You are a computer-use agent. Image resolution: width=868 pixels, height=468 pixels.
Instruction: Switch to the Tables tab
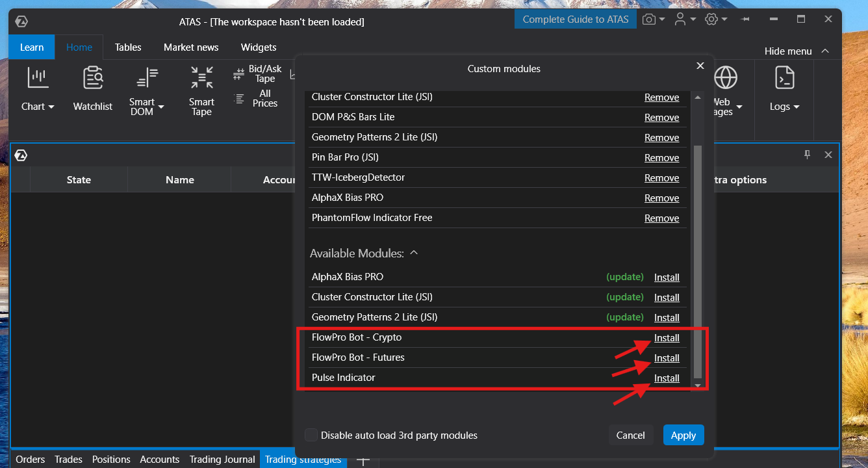(x=128, y=47)
